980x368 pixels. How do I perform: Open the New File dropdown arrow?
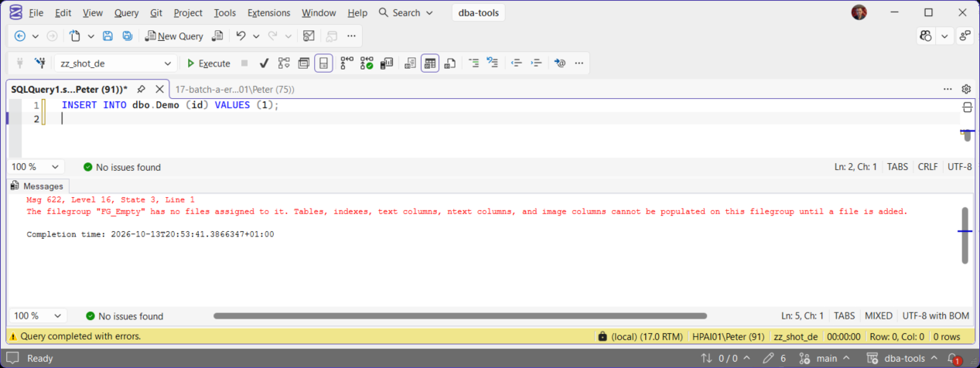click(x=90, y=36)
